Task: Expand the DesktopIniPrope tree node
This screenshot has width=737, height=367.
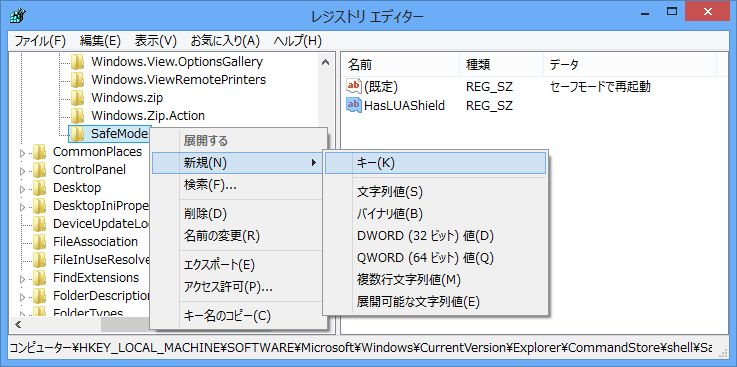Action: tap(23, 207)
